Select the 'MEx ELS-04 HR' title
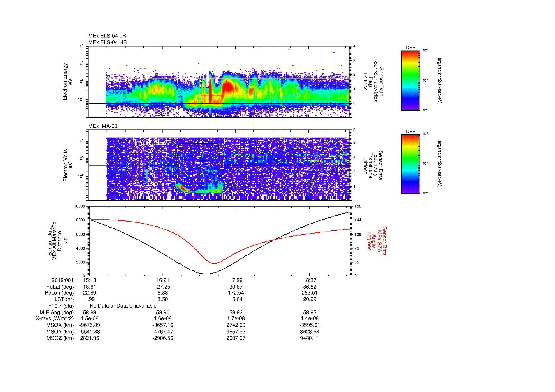 [x=107, y=42]
